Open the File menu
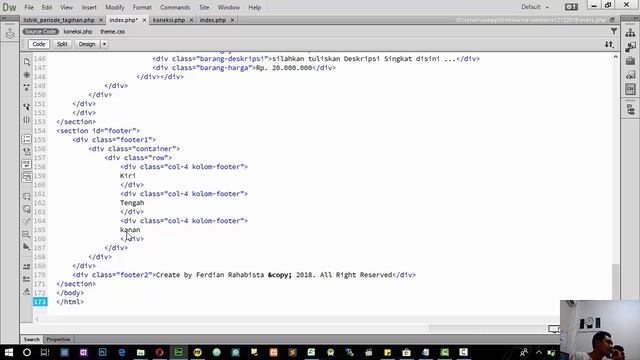This screenshot has height=360, width=640. point(29,7)
